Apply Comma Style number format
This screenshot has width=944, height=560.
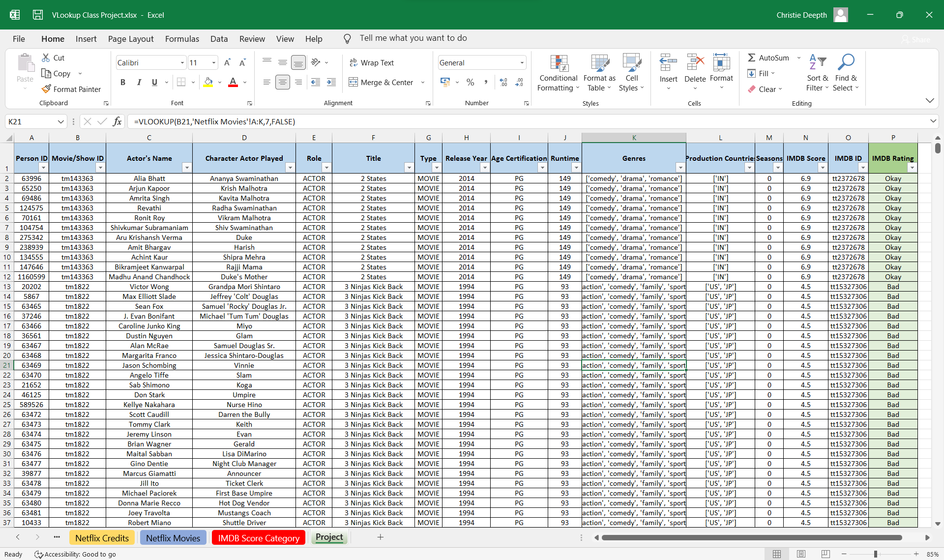point(486,82)
